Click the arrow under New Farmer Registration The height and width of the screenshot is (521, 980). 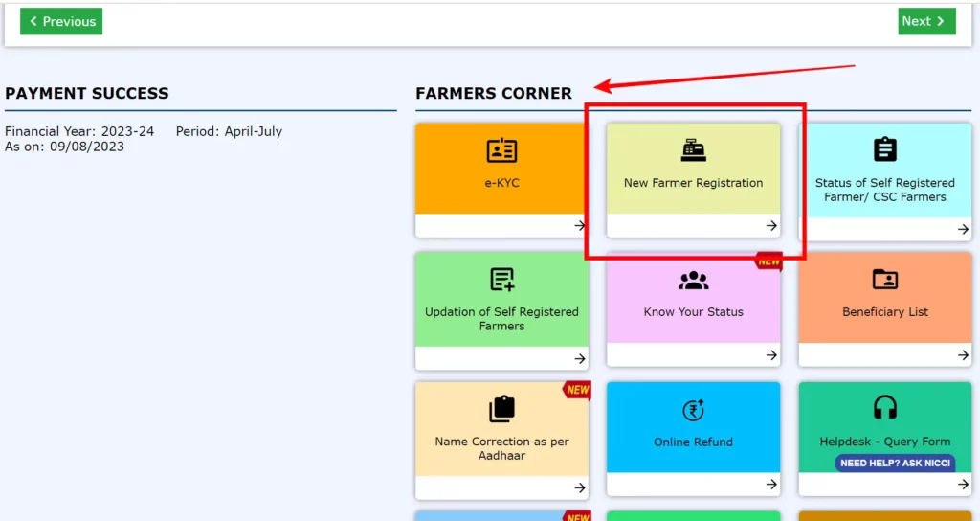click(771, 226)
